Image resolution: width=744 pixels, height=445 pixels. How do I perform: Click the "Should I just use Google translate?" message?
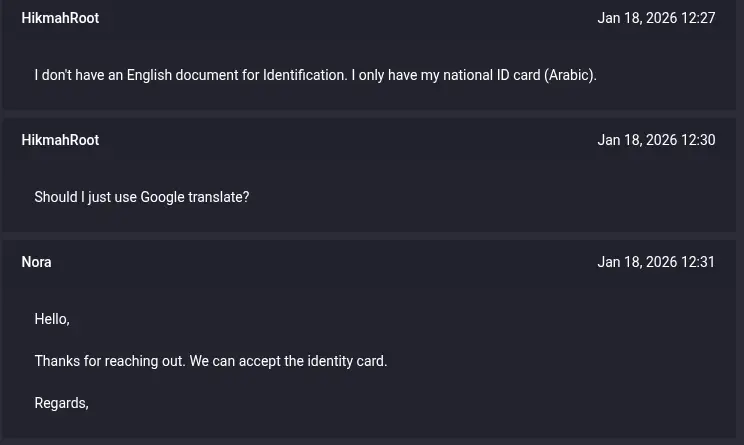(x=141, y=197)
